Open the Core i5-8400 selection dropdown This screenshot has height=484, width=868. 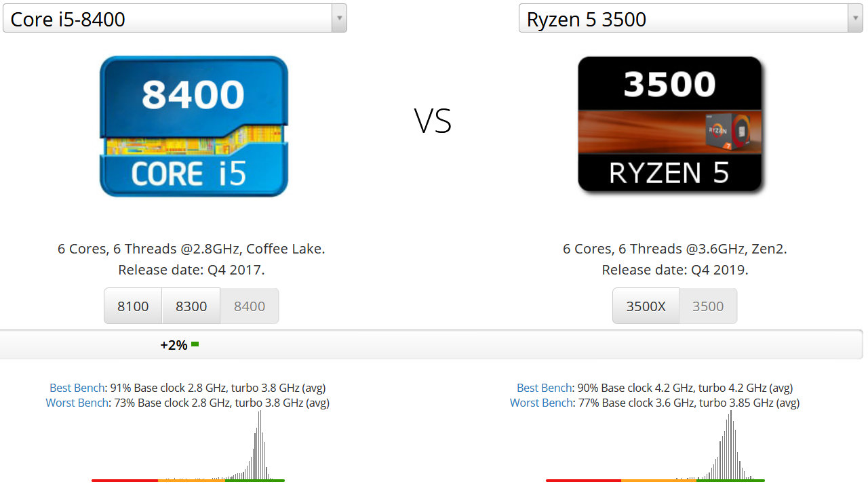coord(174,18)
